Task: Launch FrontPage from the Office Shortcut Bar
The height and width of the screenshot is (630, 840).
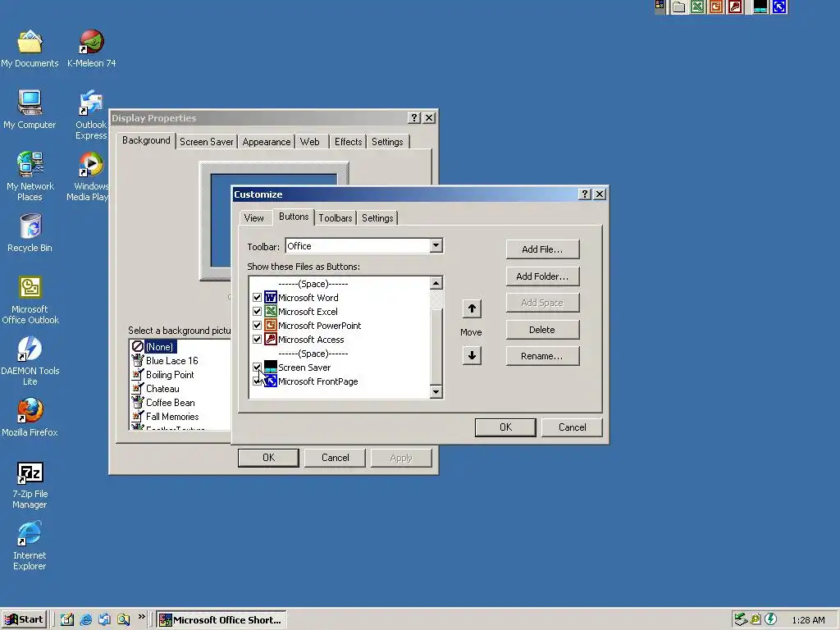Action: tap(779, 7)
